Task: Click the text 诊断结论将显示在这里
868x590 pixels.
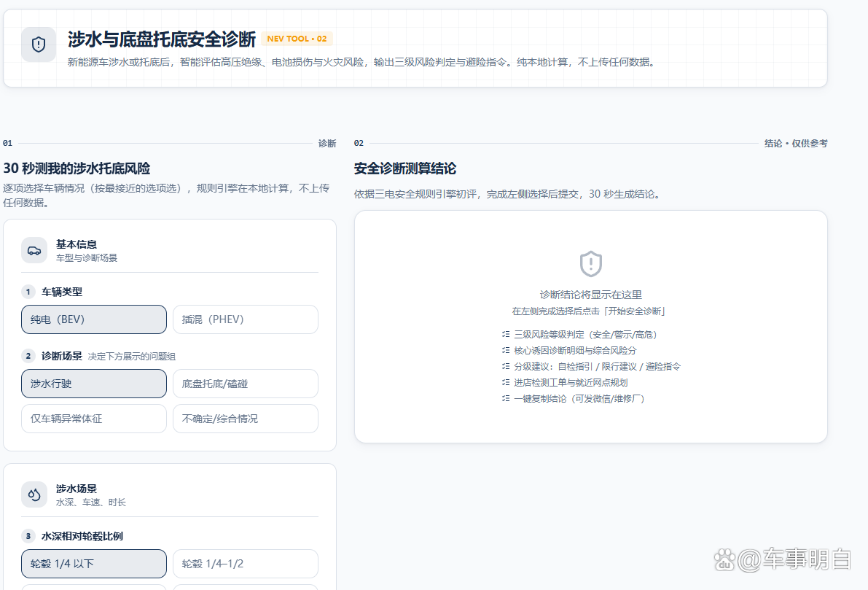Action: point(590,295)
